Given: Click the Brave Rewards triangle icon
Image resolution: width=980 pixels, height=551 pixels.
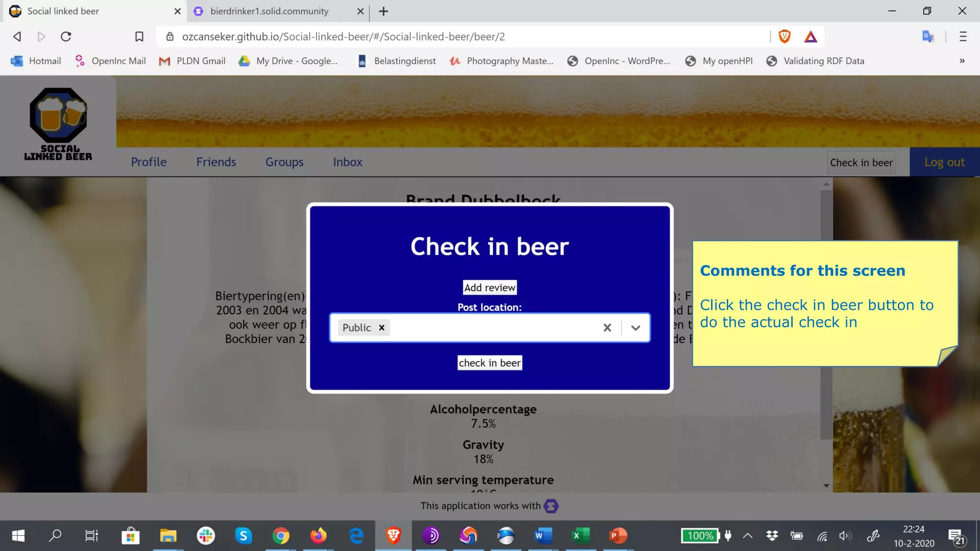Looking at the screenshot, I should coord(811,36).
